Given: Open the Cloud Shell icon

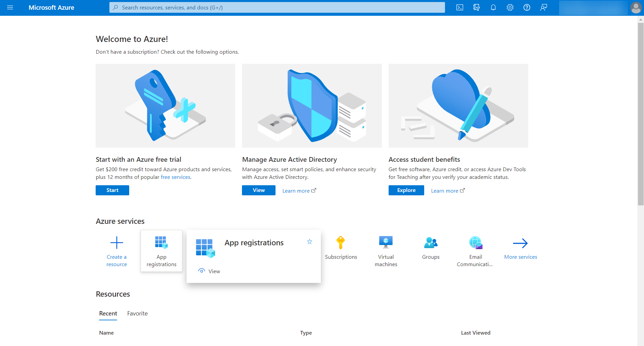Looking at the screenshot, I should (x=460, y=7).
